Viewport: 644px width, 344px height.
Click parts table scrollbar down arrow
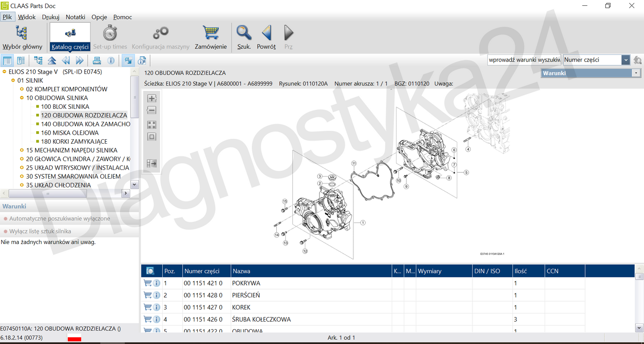[x=640, y=327]
